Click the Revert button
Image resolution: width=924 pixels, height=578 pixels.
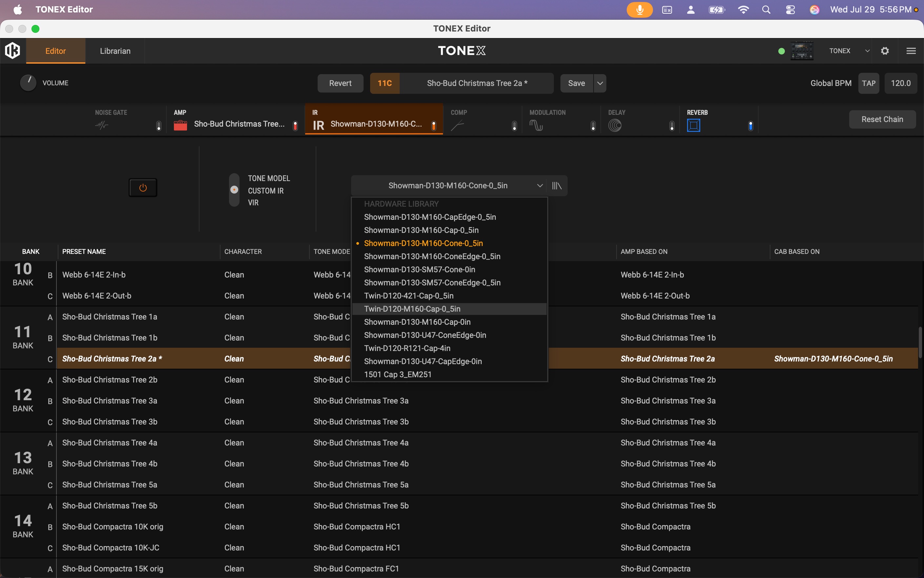click(340, 83)
